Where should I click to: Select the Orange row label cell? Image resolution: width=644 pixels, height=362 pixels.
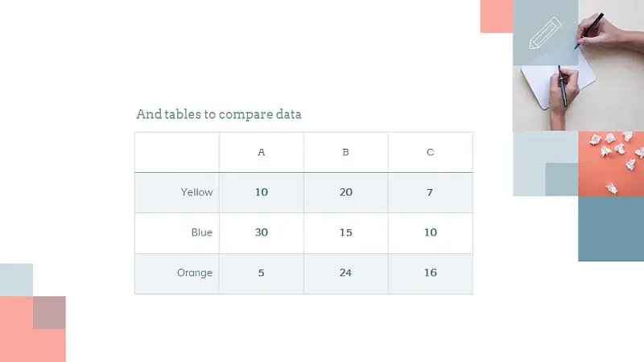(177, 274)
